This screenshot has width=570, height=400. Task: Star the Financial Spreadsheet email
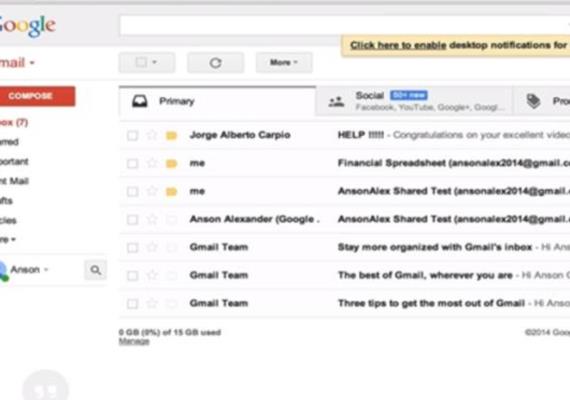pos(152,163)
